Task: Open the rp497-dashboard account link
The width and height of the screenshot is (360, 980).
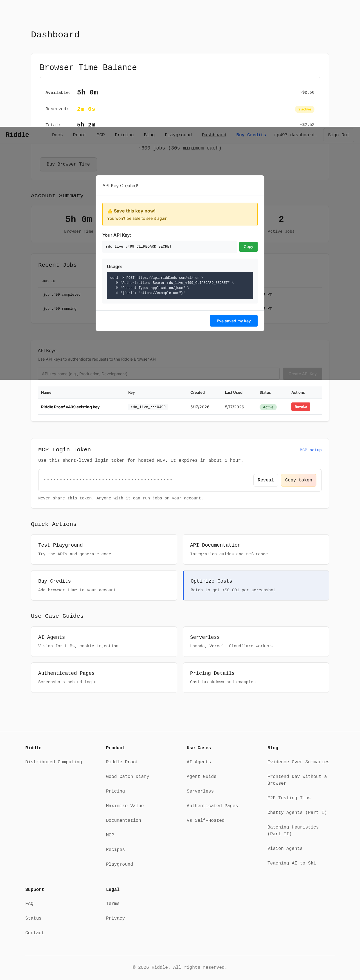Action: click(x=295, y=135)
